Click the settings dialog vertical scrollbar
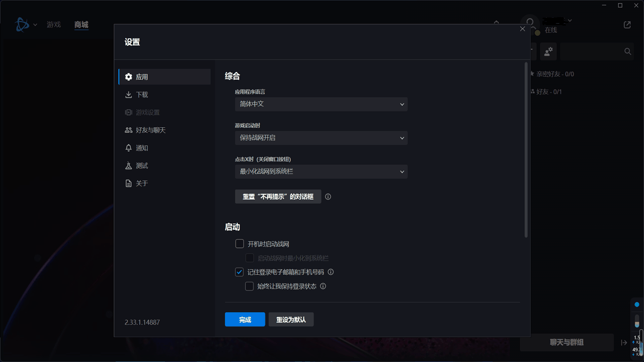The image size is (644, 362). click(526, 150)
